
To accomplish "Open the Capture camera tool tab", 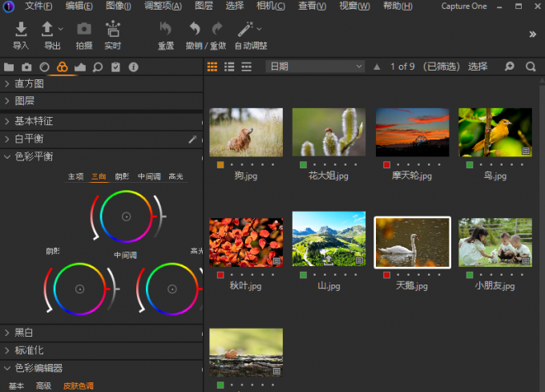I will tap(26, 67).
